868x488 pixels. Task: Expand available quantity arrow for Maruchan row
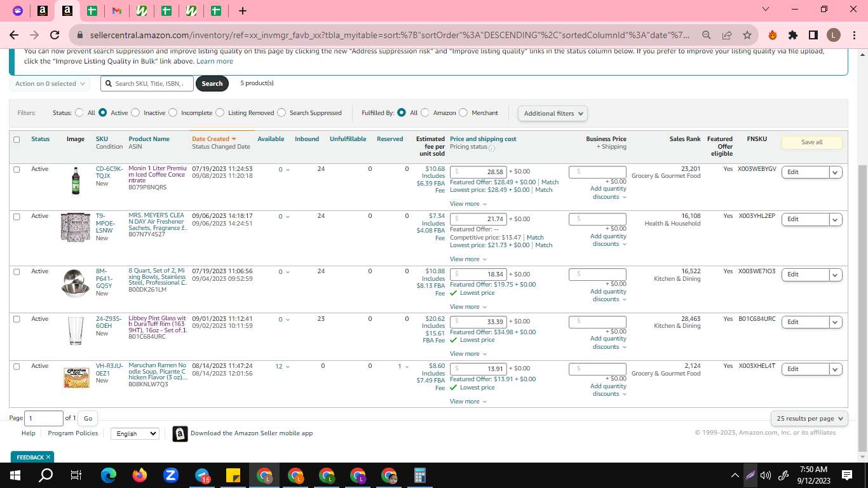pos(287,367)
